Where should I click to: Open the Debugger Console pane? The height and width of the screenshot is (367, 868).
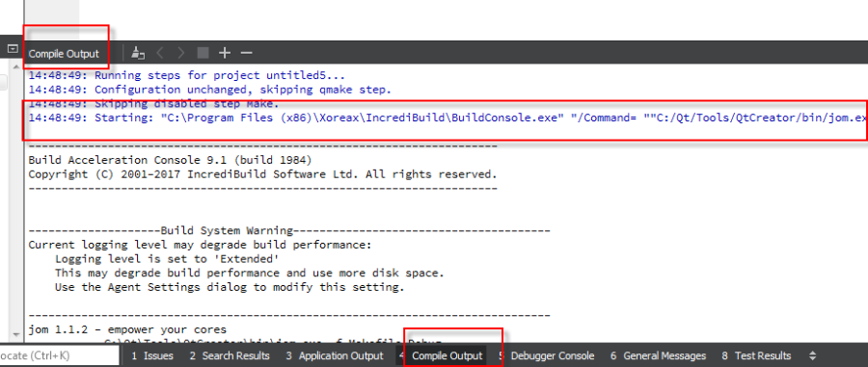point(547,356)
